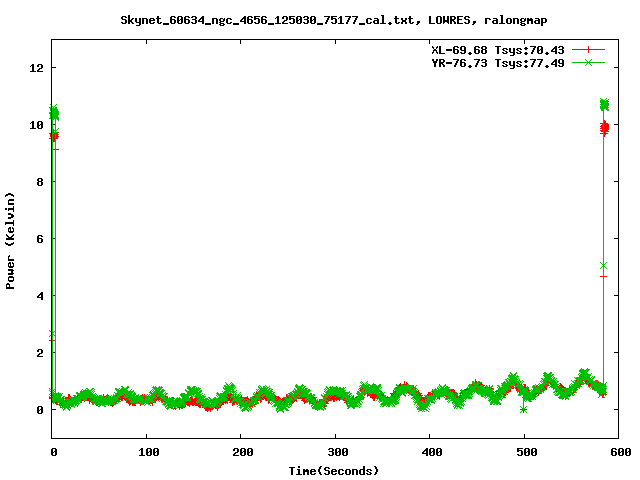Click x-axis tick label 300
The width and height of the screenshot is (640, 480).
pos(337,452)
